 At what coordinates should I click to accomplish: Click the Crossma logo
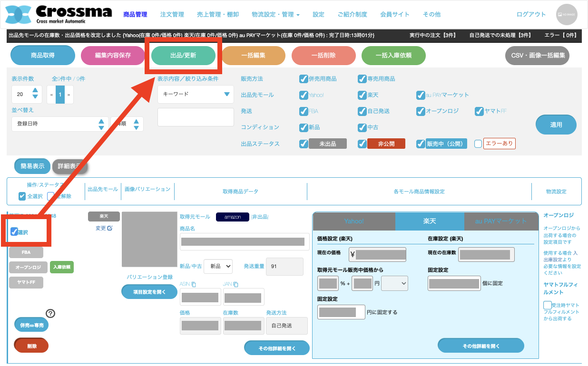pos(59,15)
